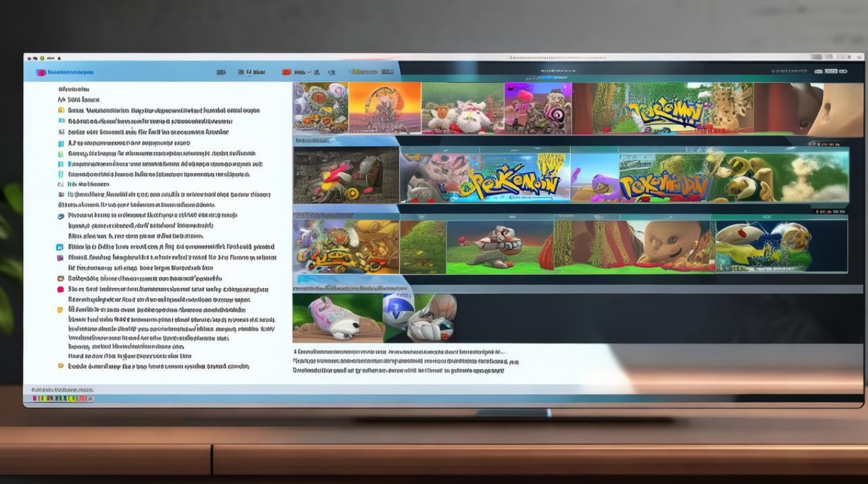
Task: Select the blue section header above the rocky thumbnail
Action: point(346,140)
